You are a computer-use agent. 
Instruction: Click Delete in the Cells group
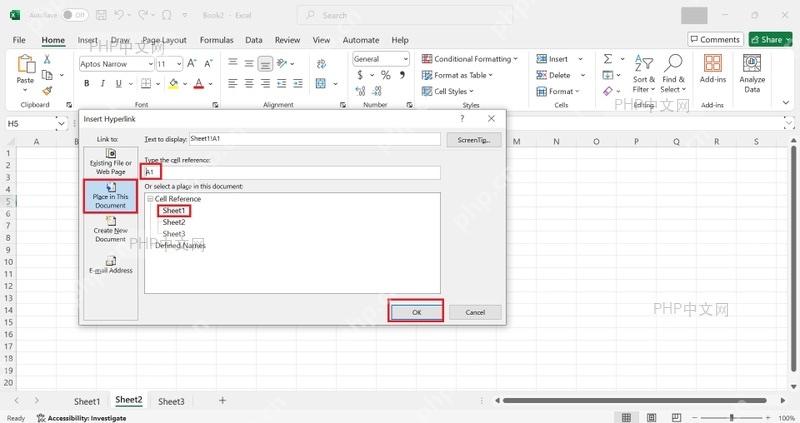pyautogui.click(x=554, y=75)
